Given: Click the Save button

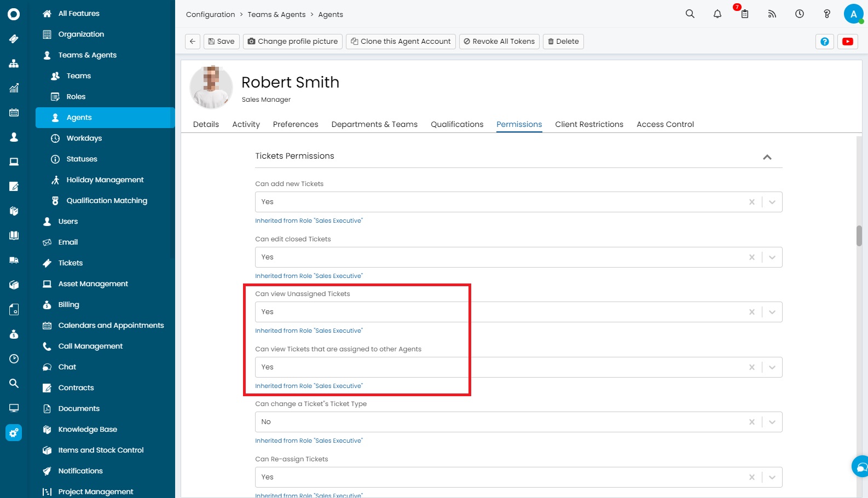Looking at the screenshot, I should (x=222, y=42).
